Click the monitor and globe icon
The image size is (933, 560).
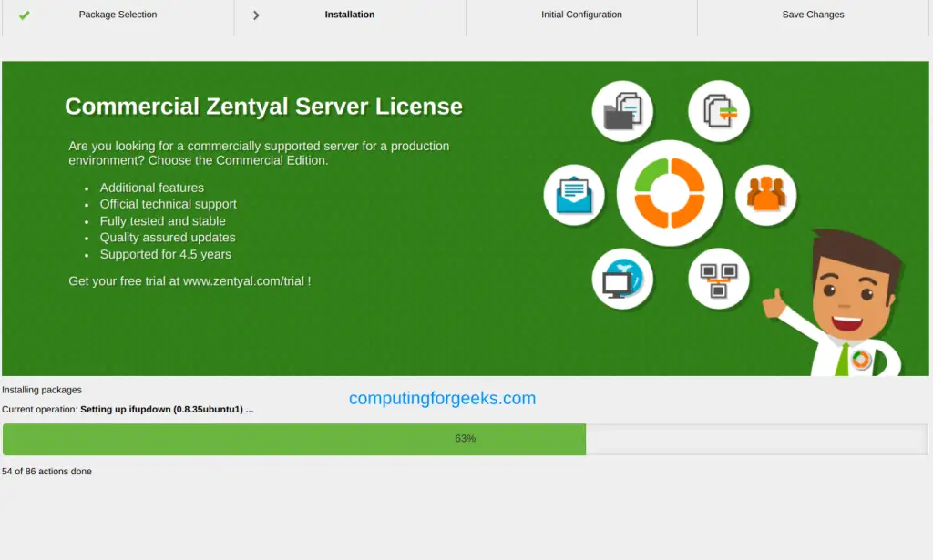point(622,279)
